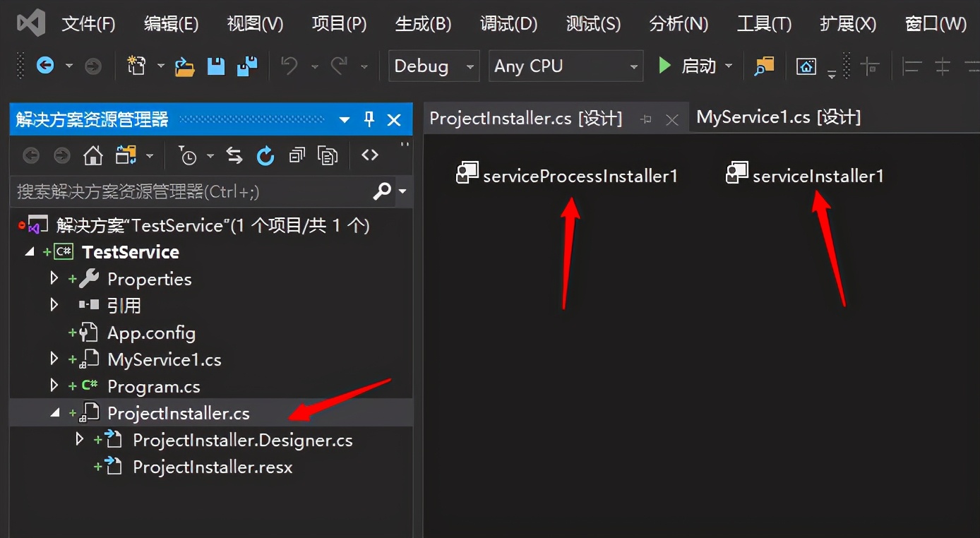Click the main toolbar navigate forward icon
This screenshot has width=980, height=538.
click(92, 66)
